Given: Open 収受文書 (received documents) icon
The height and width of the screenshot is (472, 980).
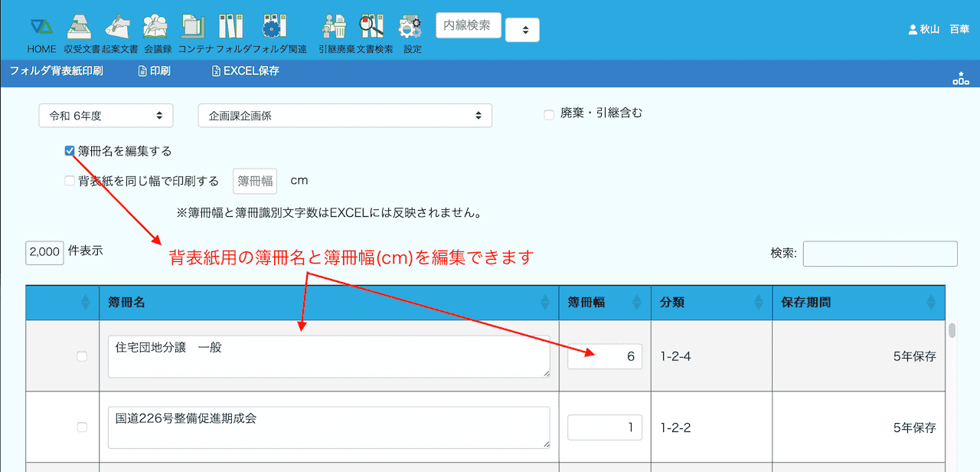Looking at the screenshot, I should click(79, 28).
